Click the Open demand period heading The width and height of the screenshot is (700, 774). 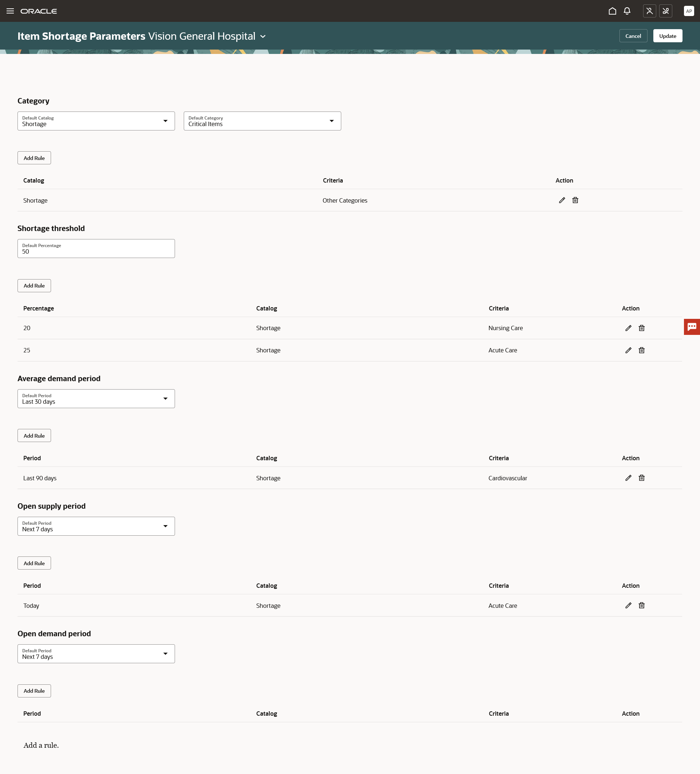click(x=54, y=633)
